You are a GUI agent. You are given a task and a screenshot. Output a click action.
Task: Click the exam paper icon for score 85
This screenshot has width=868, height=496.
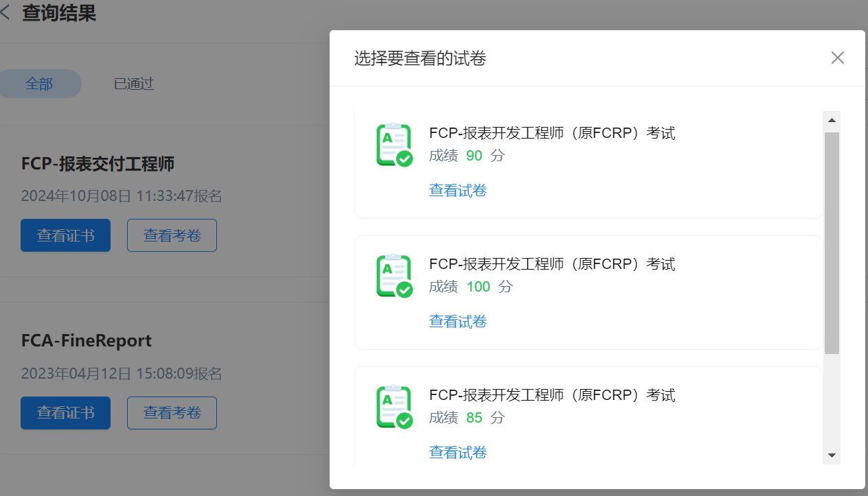394,407
